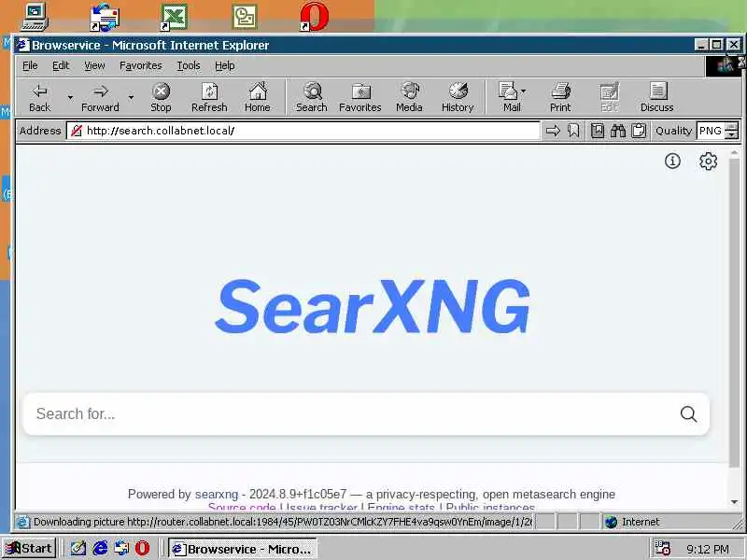
Task: Expand the Mail button dropdown arrow
Action: [524, 91]
